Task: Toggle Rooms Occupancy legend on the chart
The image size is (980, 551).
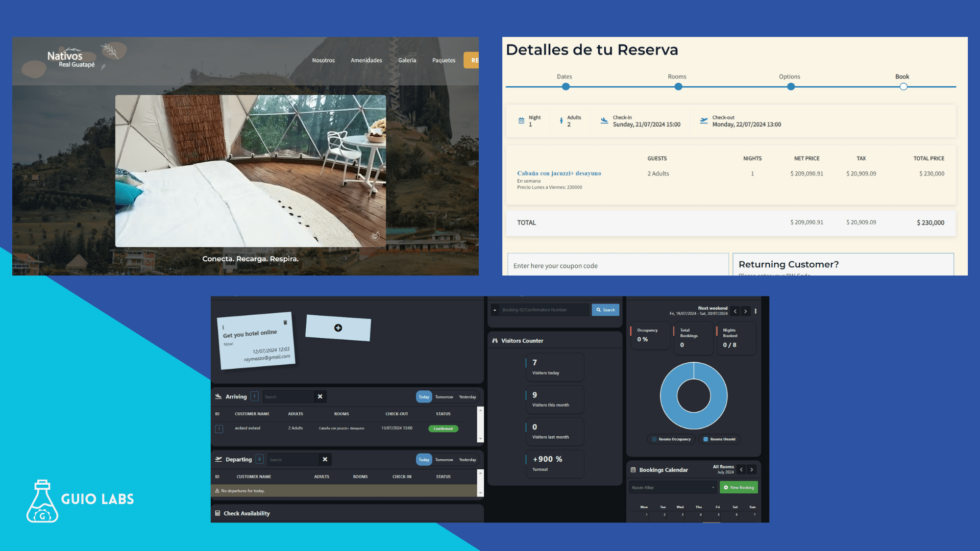Action: pos(672,439)
